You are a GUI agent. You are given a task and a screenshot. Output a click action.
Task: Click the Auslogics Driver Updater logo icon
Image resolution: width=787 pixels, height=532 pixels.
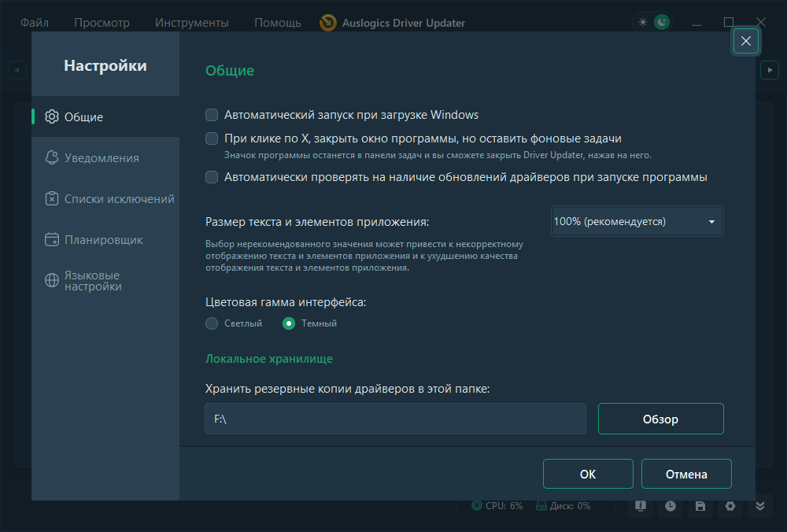point(328,23)
